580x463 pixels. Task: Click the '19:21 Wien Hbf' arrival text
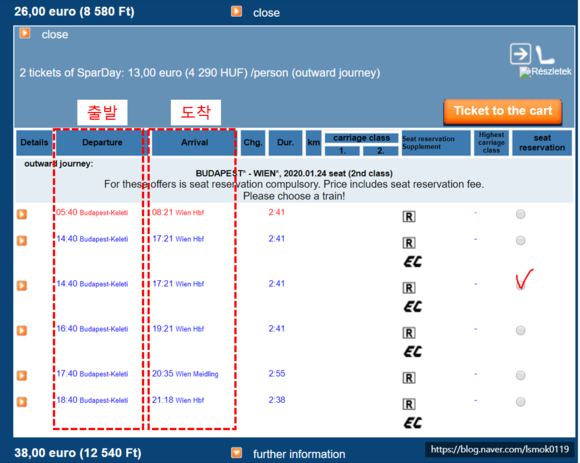(178, 329)
